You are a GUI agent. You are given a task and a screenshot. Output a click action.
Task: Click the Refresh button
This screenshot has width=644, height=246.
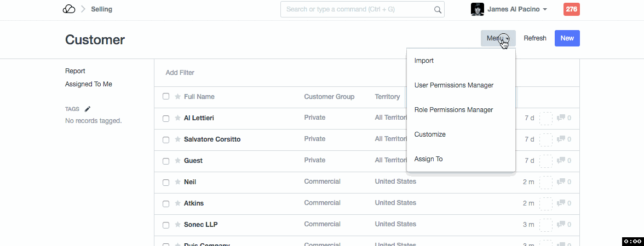(x=534, y=38)
